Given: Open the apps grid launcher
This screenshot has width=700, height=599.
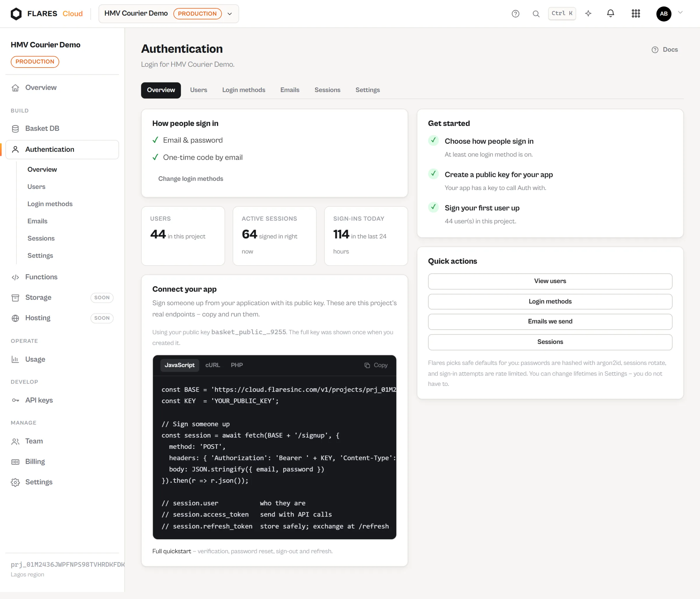Looking at the screenshot, I should tap(636, 13).
